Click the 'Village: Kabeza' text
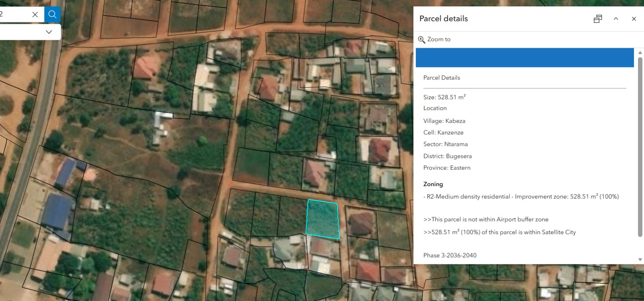This screenshot has width=644, height=301. click(444, 121)
